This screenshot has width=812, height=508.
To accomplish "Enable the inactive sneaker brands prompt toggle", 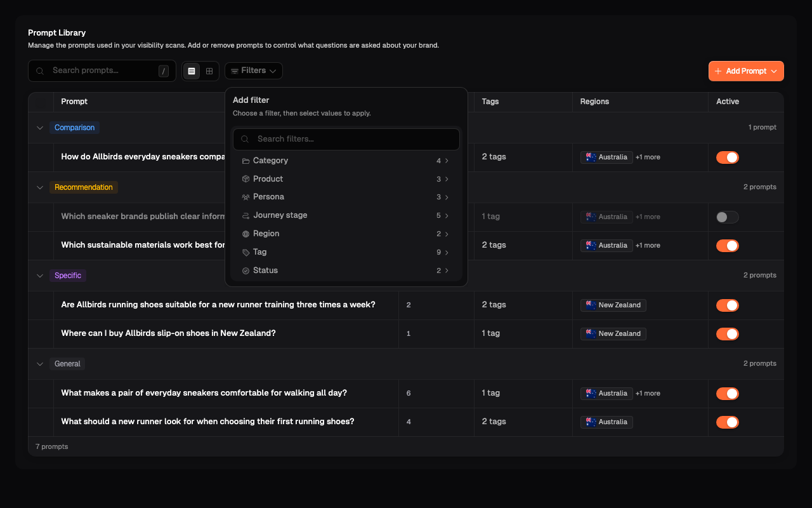I will point(728,217).
